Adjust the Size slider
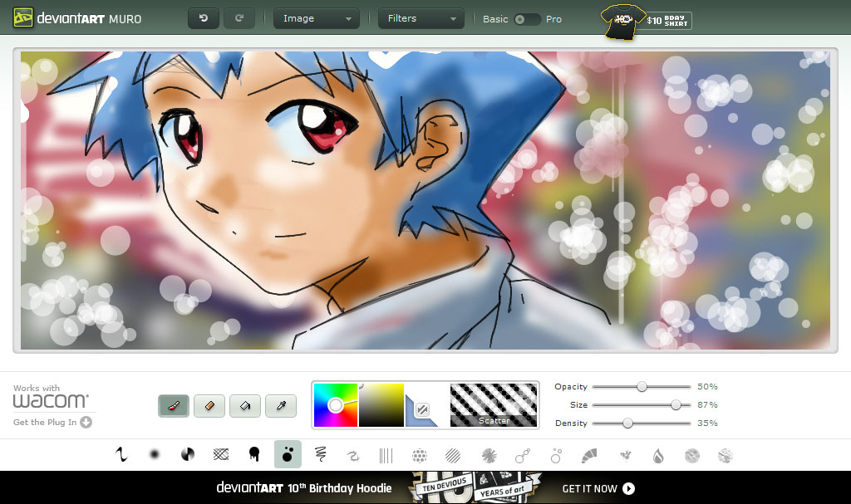The width and height of the screenshot is (851, 504). pos(642,404)
